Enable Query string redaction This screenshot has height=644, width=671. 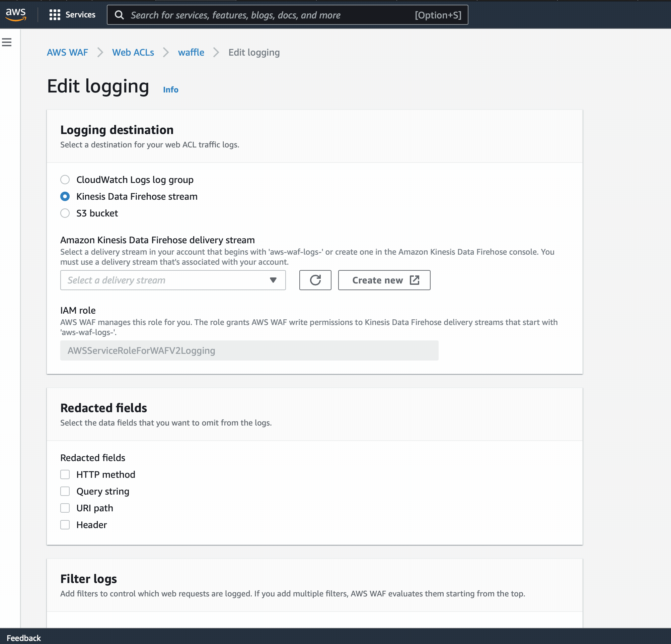click(x=65, y=491)
